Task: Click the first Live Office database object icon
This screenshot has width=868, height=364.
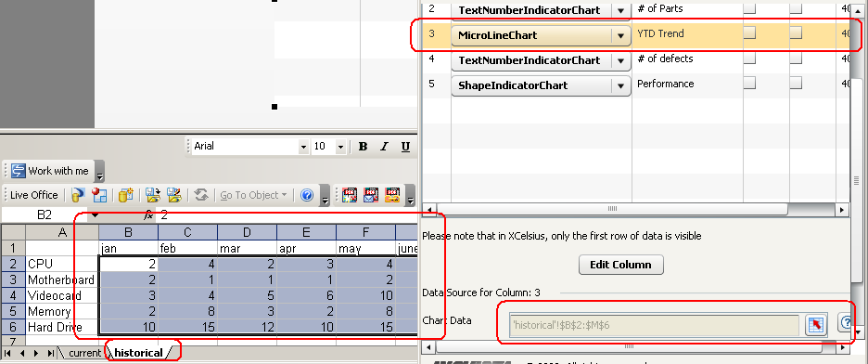Action: point(78,195)
